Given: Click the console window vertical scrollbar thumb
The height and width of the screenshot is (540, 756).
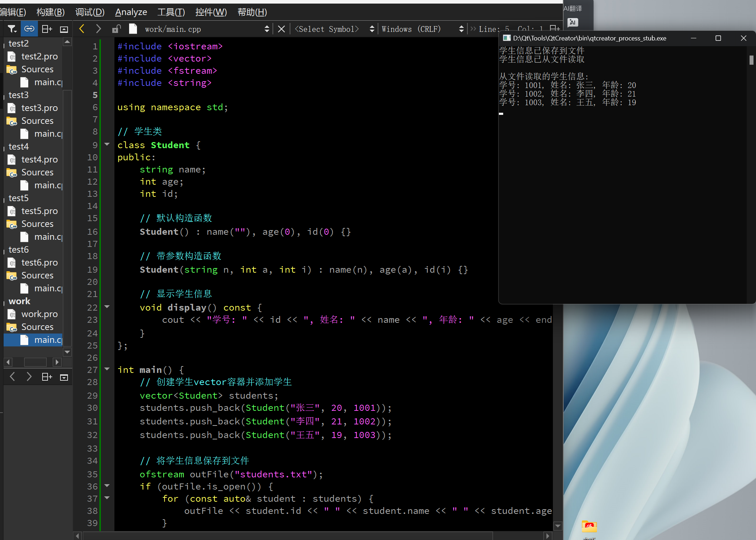Looking at the screenshot, I should click(751, 60).
